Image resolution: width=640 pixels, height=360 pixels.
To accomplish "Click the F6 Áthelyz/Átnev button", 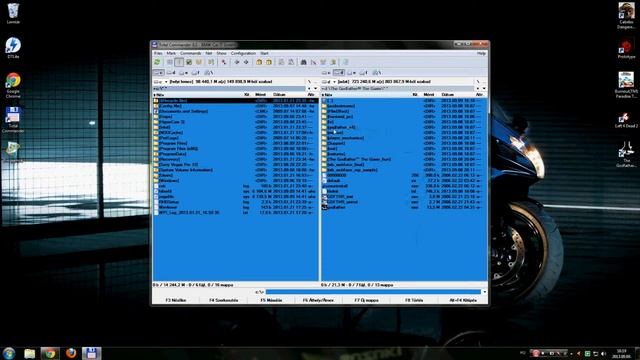I will [x=318, y=300].
